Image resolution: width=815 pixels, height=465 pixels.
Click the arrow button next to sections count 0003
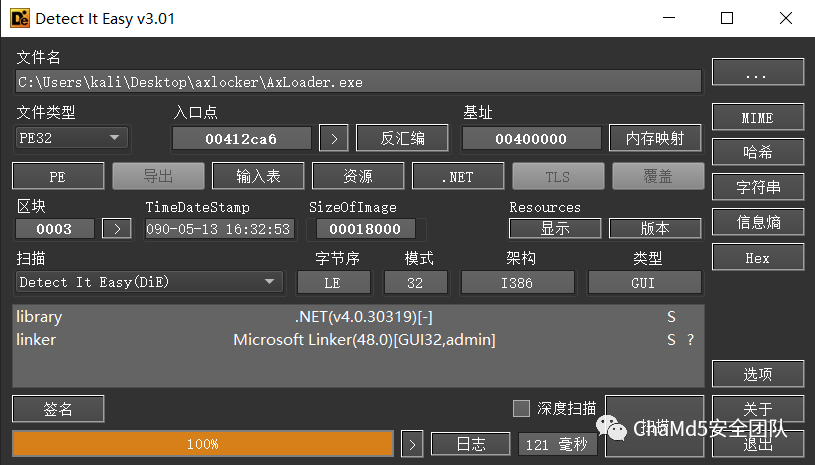(117, 229)
